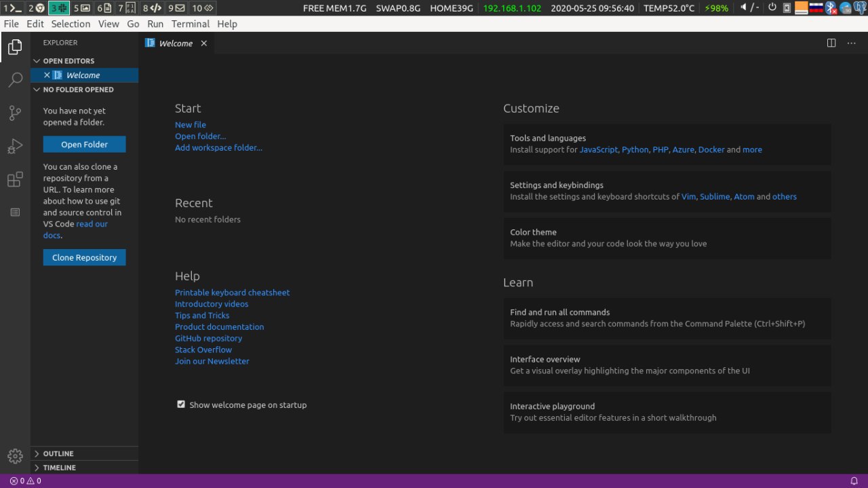Expand the Timeline section
This screenshot has width=868, height=488.
click(84, 468)
